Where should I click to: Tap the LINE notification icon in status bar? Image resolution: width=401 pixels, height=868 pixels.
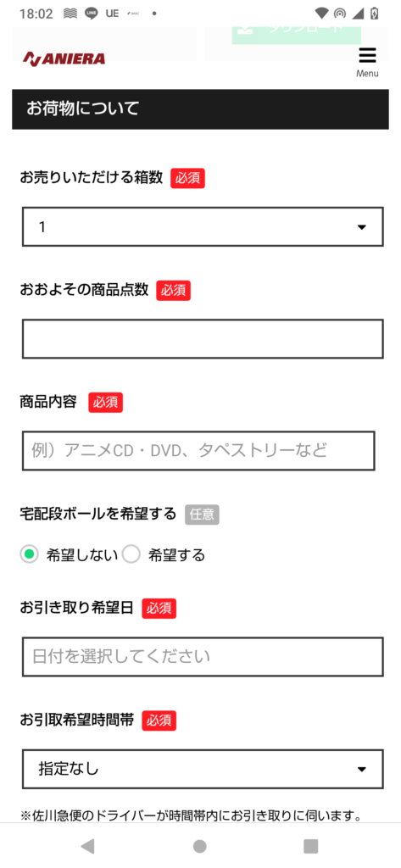pyautogui.click(x=92, y=14)
